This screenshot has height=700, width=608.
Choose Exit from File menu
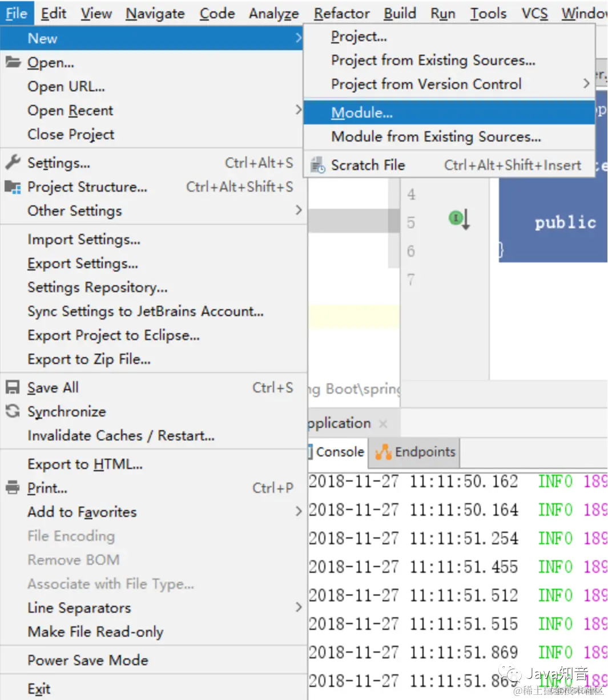pos(153,689)
